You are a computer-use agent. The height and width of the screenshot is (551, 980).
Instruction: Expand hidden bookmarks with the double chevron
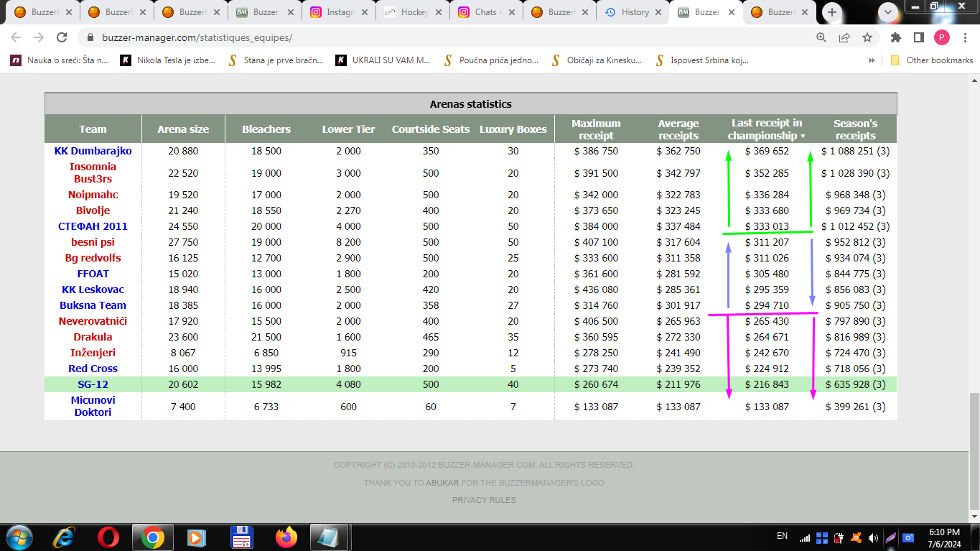[x=872, y=60]
